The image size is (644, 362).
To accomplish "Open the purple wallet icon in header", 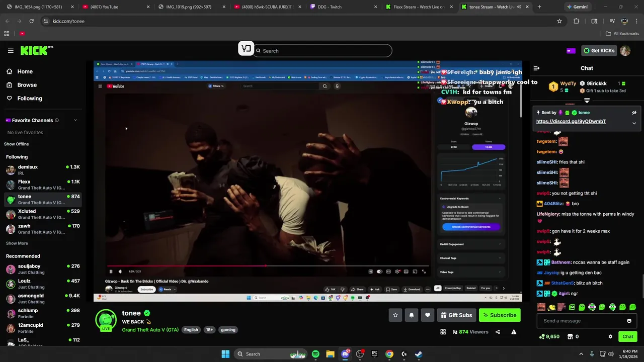I will point(571,51).
